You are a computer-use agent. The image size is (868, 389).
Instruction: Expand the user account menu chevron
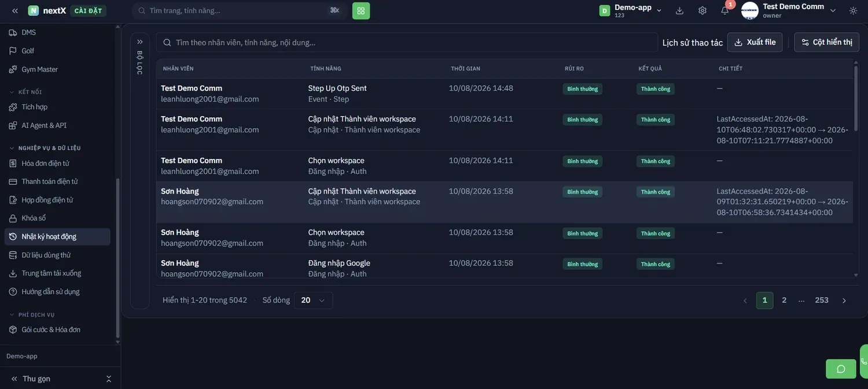tap(833, 10)
